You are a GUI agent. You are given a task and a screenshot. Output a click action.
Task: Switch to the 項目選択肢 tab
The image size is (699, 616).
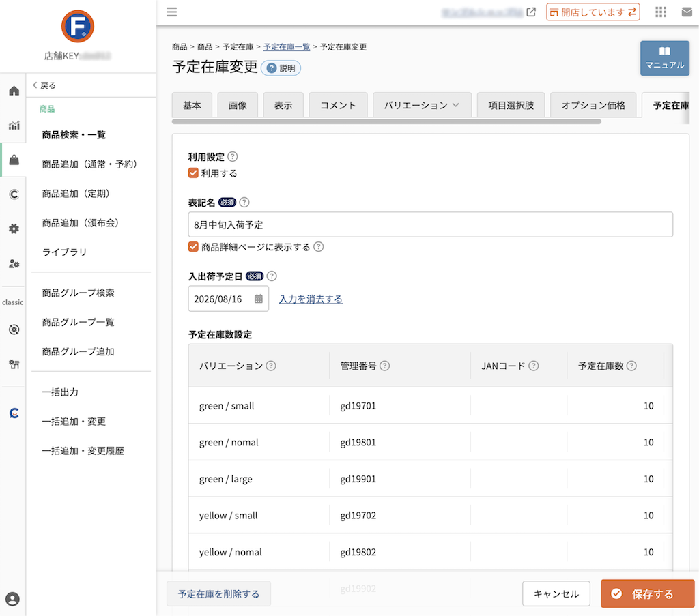tap(511, 105)
